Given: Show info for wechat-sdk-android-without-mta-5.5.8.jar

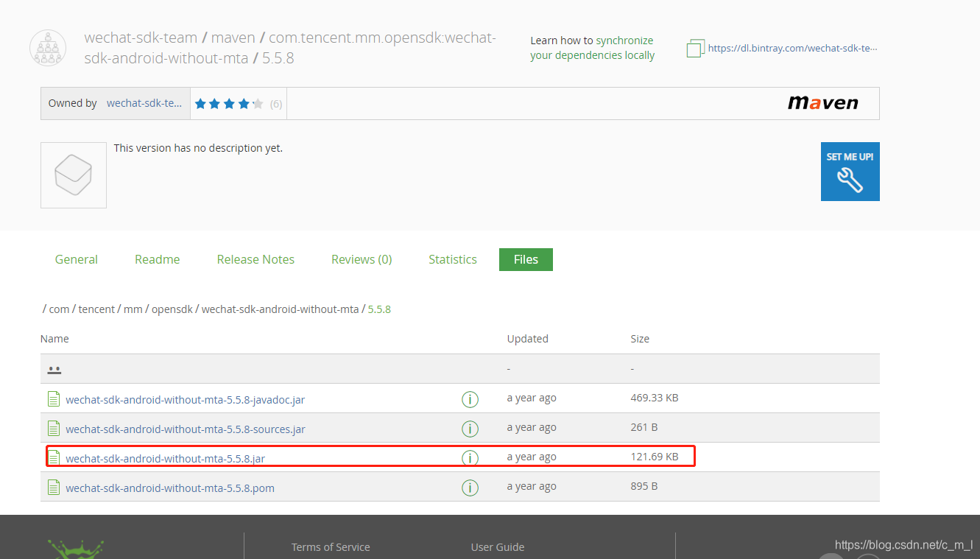Looking at the screenshot, I should [470, 458].
